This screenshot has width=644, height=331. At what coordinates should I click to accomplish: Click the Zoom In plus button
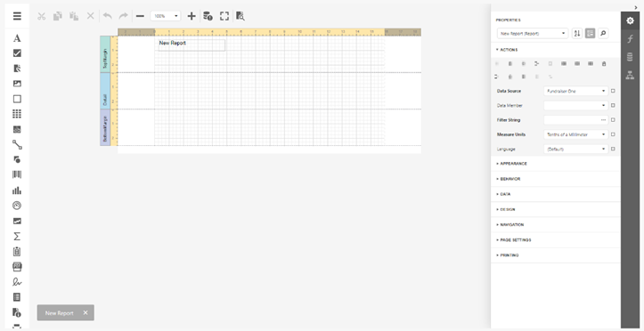click(x=192, y=16)
